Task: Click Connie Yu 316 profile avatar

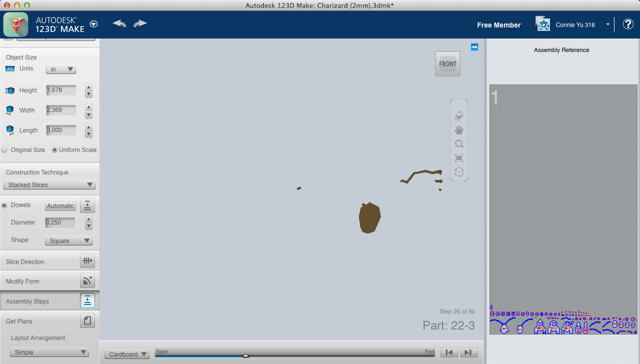Action: coord(543,24)
